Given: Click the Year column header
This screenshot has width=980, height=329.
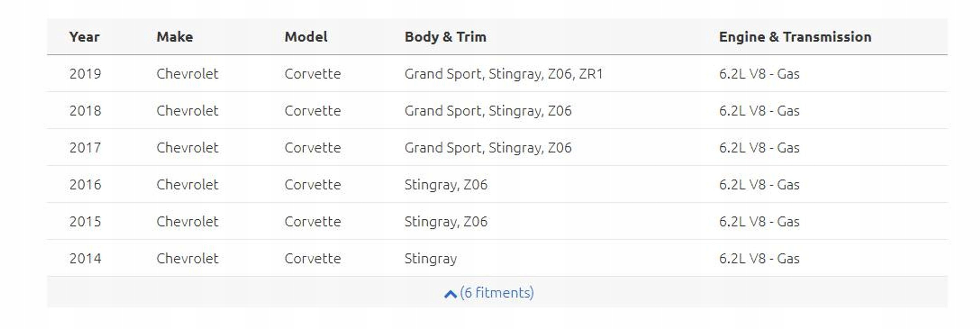Looking at the screenshot, I should pyautogui.click(x=84, y=37).
